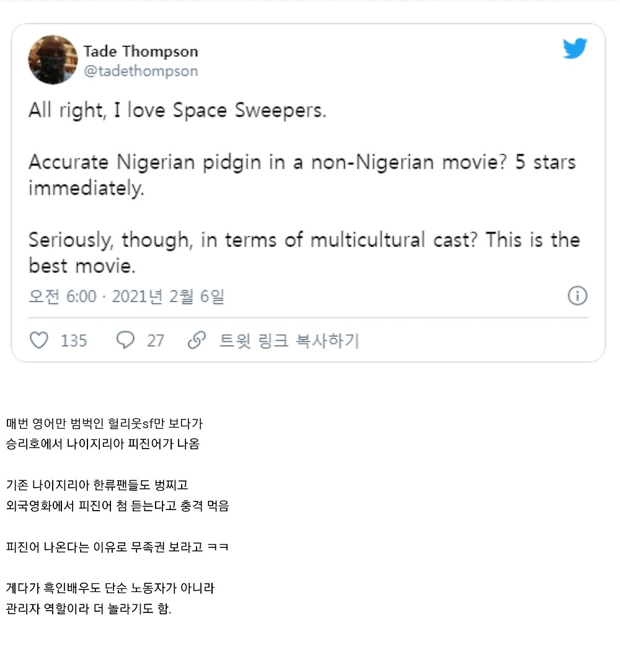Click the Twitter bird logo
The height and width of the screenshot is (672, 620).
tap(575, 48)
